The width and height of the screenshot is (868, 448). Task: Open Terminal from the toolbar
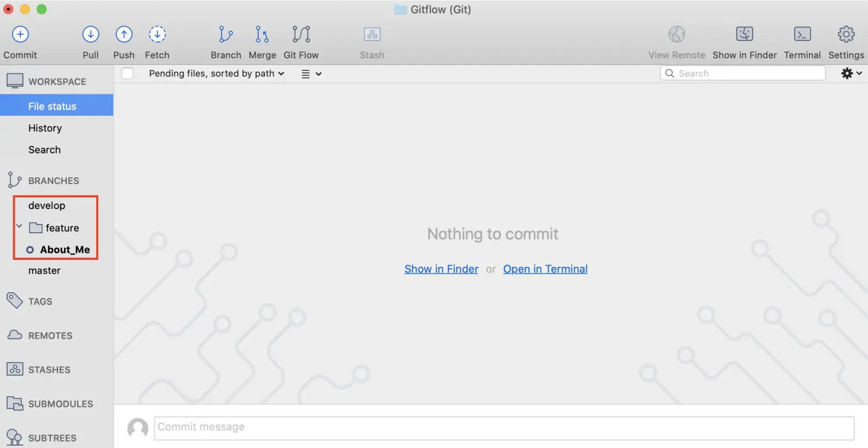(x=802, y=35)
